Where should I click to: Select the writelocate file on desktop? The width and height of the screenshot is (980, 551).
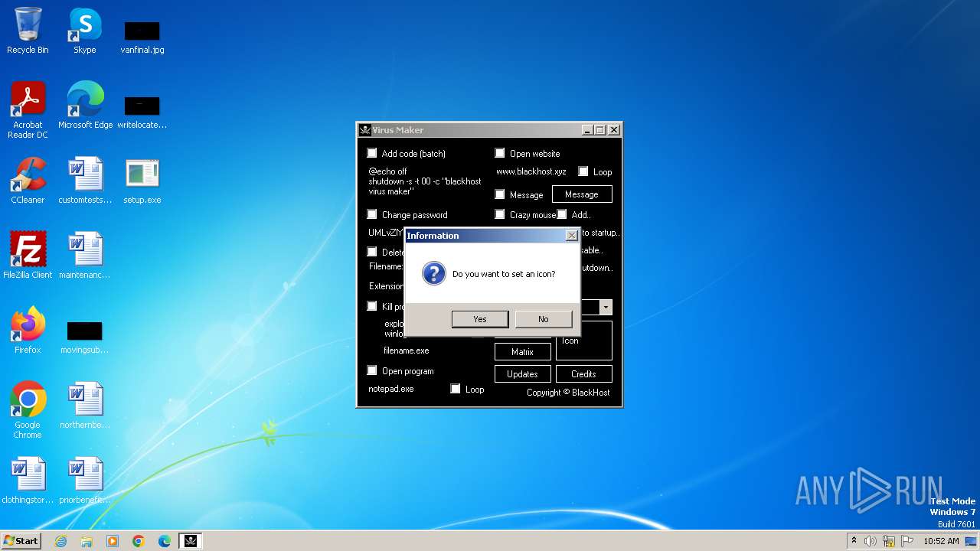pos(142,110)
